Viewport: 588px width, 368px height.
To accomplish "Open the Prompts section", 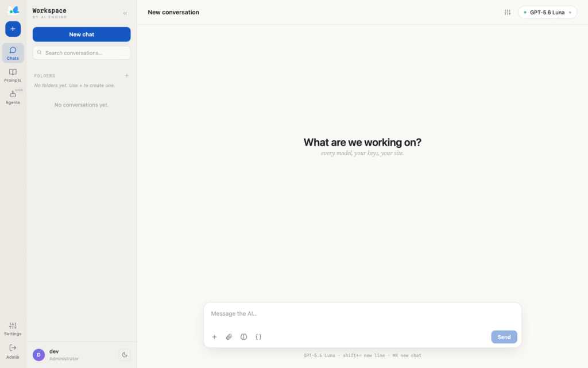I will 13,75.
